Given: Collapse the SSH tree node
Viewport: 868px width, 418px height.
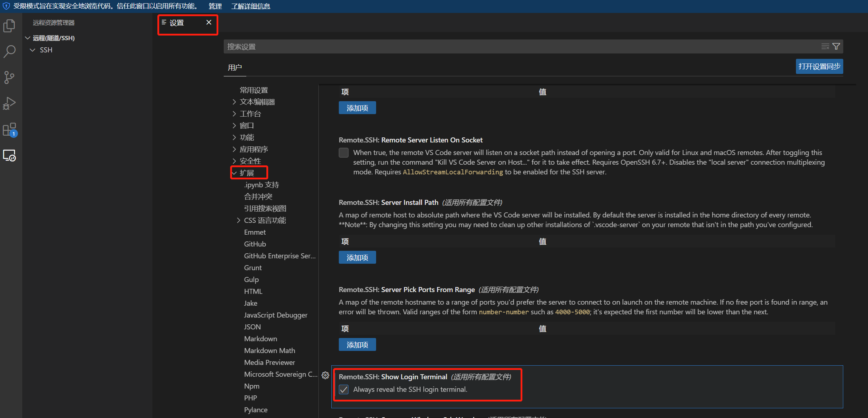Looking at the screenshot, I should pos(33,50).
